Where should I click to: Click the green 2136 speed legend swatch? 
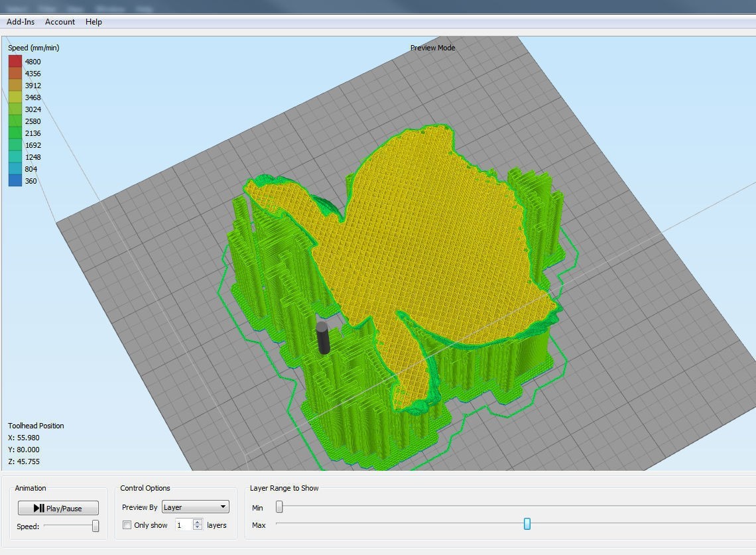[15, 133]
